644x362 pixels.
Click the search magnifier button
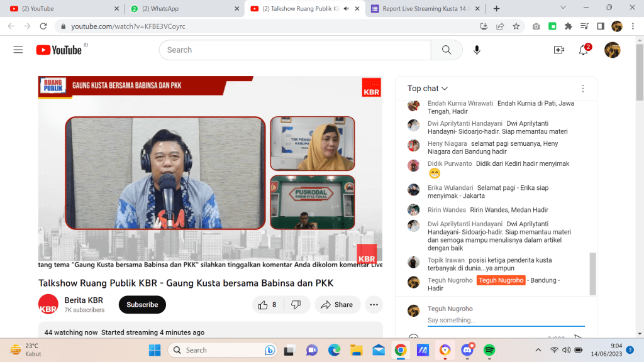(x=447, y=50)
